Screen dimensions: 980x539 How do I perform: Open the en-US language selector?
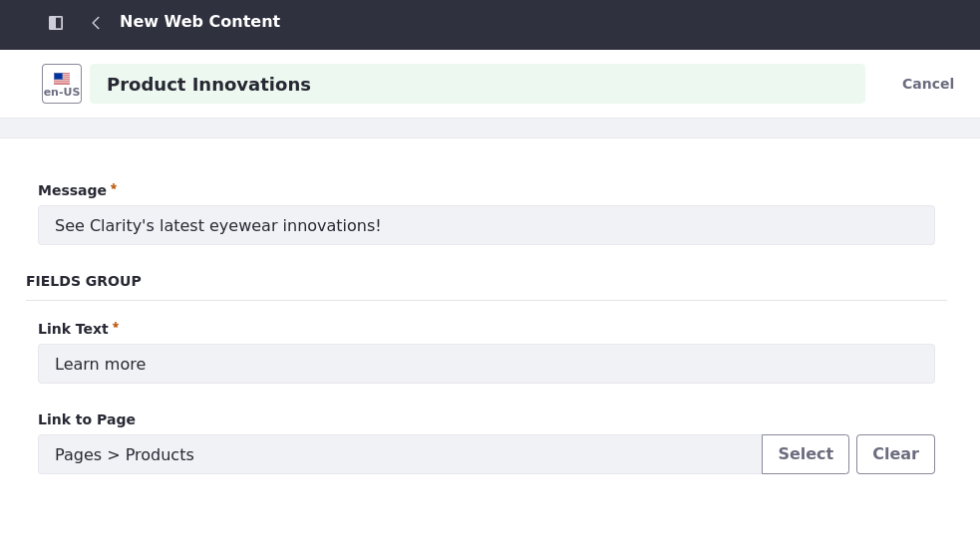click(62, 84)
